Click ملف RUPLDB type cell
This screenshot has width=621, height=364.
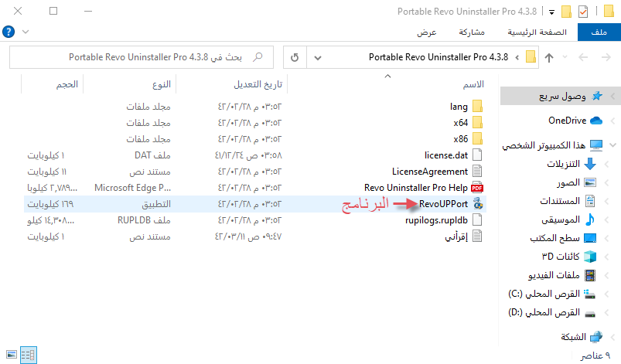pyautogui.click(x=144, y=220)
